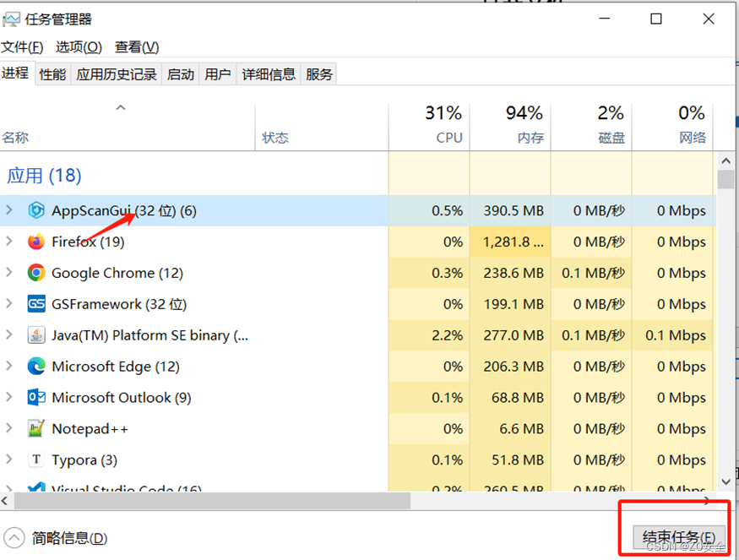Expand the Java(TM) Platform SE binary group

tap(9, 334)
